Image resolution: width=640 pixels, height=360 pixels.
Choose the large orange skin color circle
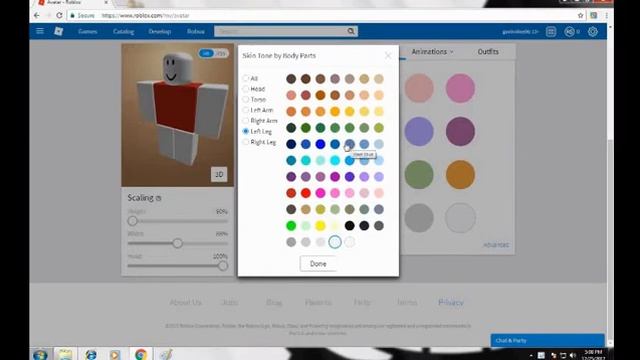(x=460, y=175)
